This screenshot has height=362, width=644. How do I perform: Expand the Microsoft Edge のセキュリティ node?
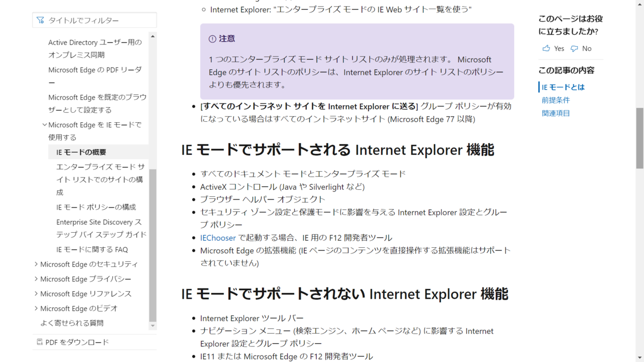pyautogui.click(x=36, y=264)
